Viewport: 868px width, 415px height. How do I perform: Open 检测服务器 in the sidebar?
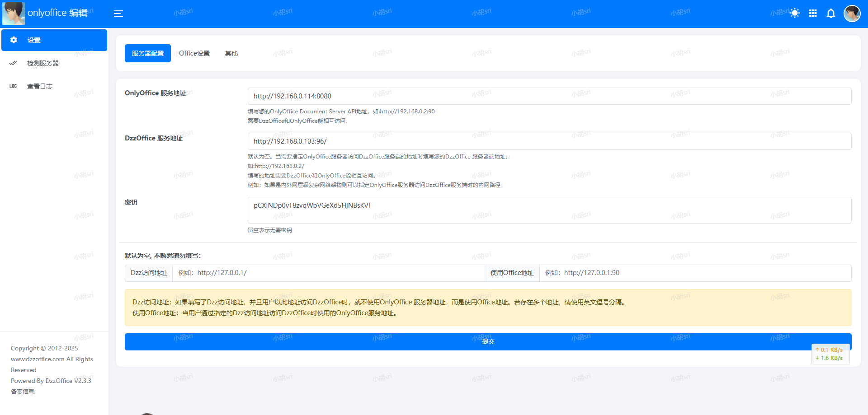[54, 63]
